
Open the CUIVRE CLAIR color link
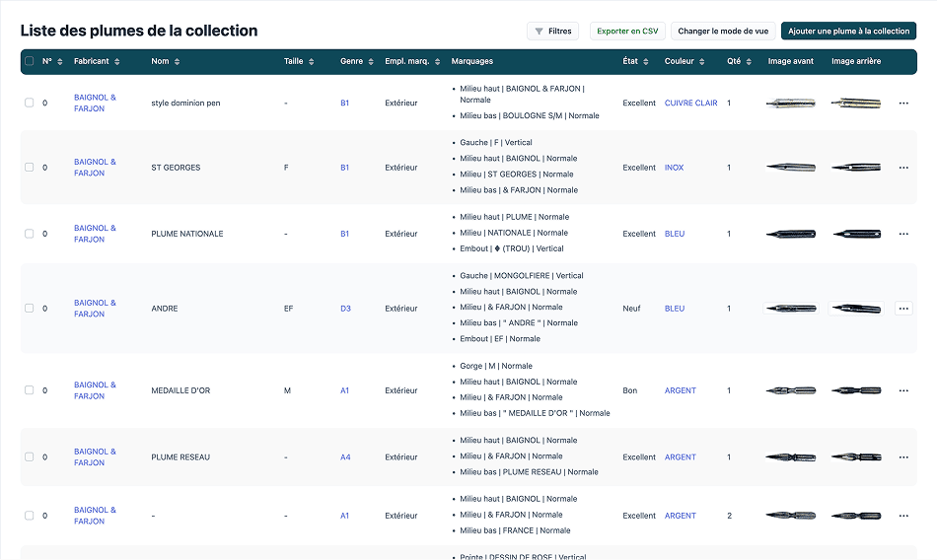coord(690,104)
